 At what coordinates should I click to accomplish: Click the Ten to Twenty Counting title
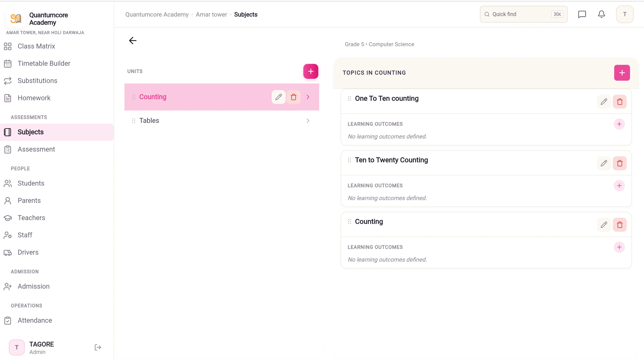pos(391,160)
